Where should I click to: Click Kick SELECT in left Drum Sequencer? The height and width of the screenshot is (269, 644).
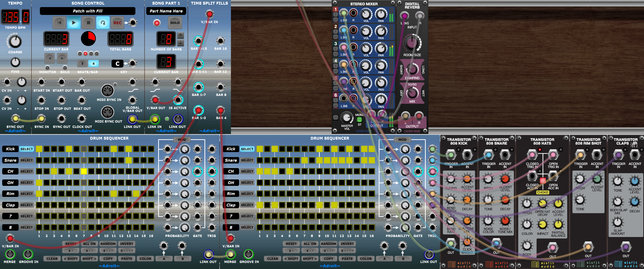click(27, 149)
